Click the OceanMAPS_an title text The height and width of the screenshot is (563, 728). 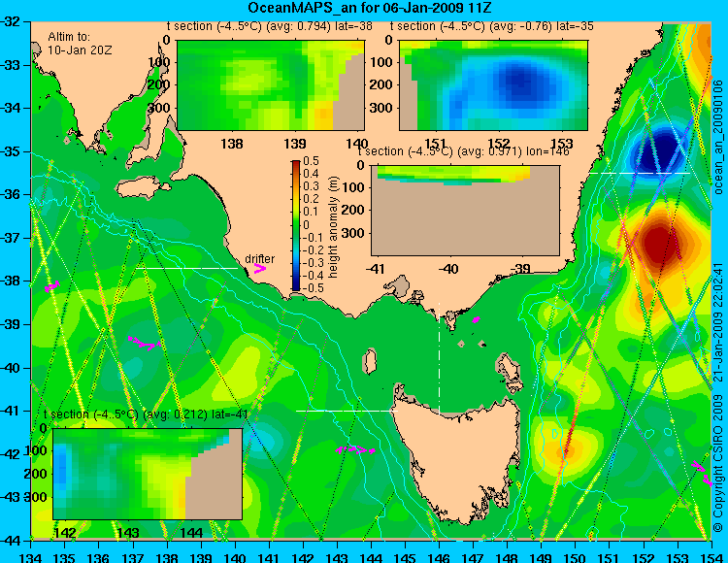click(x=369, y=8)
